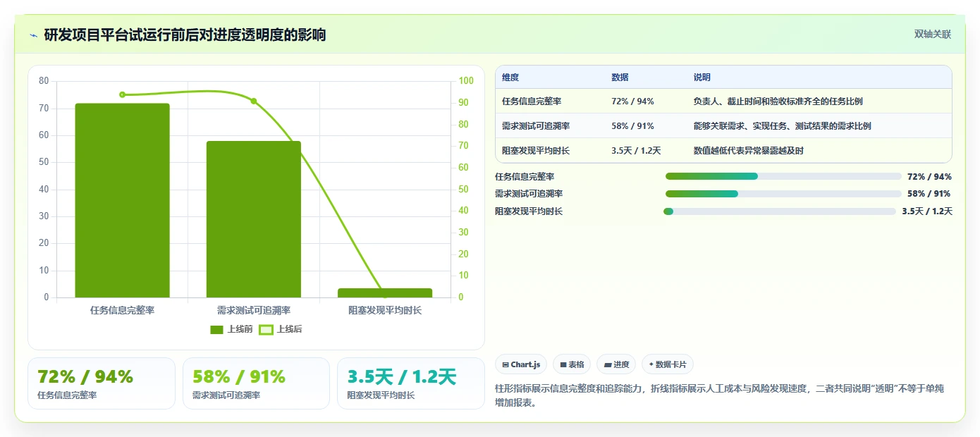Open the 58% / 91% metric card

pyautogui.click(x=256, y=383)
